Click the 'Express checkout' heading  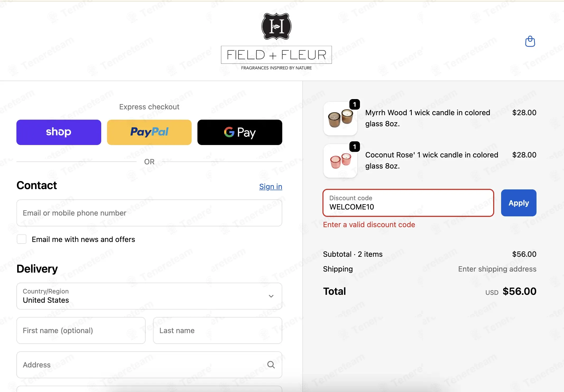click(149, 107)
